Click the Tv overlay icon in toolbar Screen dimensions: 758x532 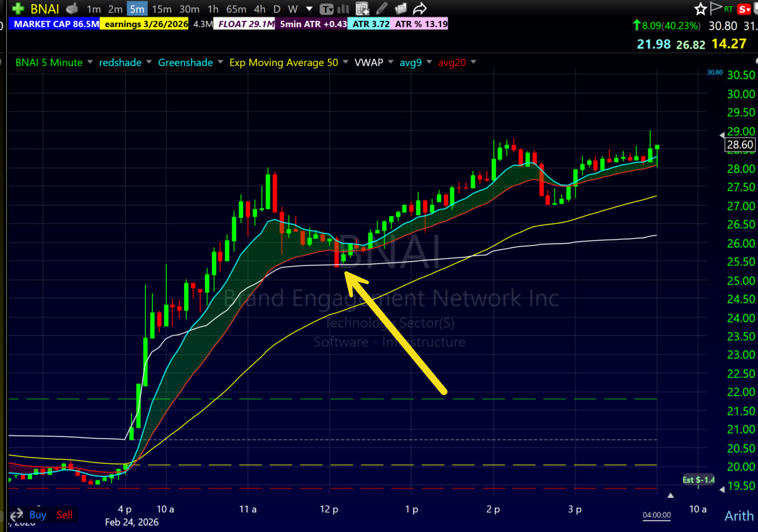pyautogui.click(x=327, y=8)
